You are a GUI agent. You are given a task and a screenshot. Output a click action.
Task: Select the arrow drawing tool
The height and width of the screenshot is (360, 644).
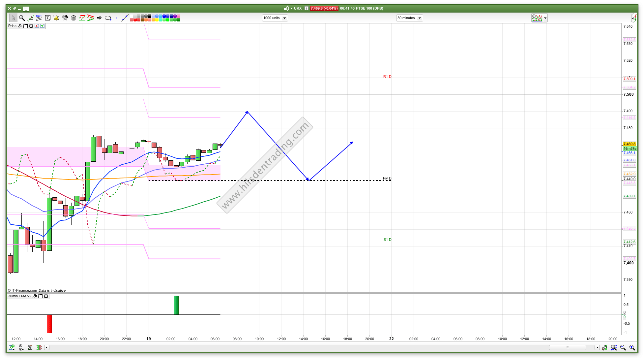[x=99, y=18]
